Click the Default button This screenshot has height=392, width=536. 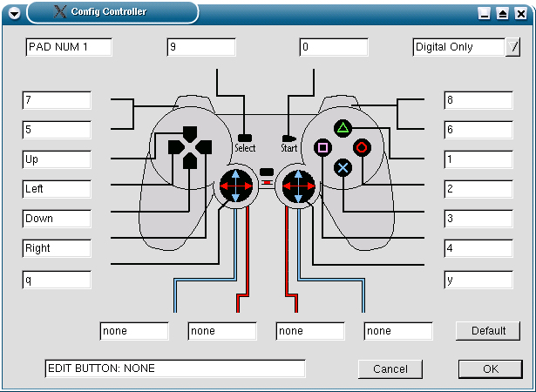pos(488,331)
